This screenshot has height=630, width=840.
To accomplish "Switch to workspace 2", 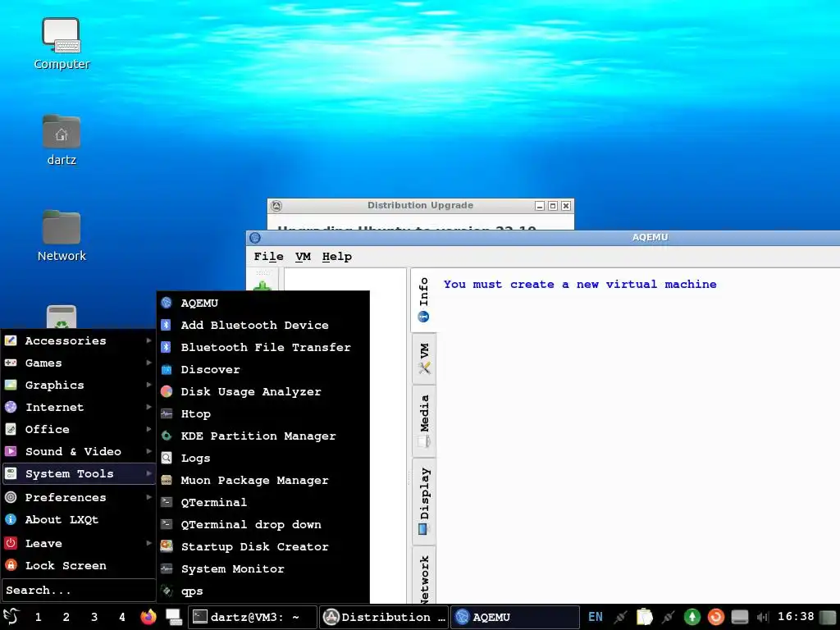I will pyautogui.click(x=66, y=617).
